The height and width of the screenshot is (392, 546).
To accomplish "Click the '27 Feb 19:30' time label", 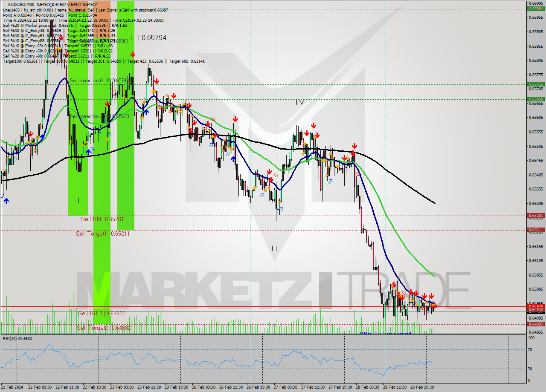I will [340, 387].
